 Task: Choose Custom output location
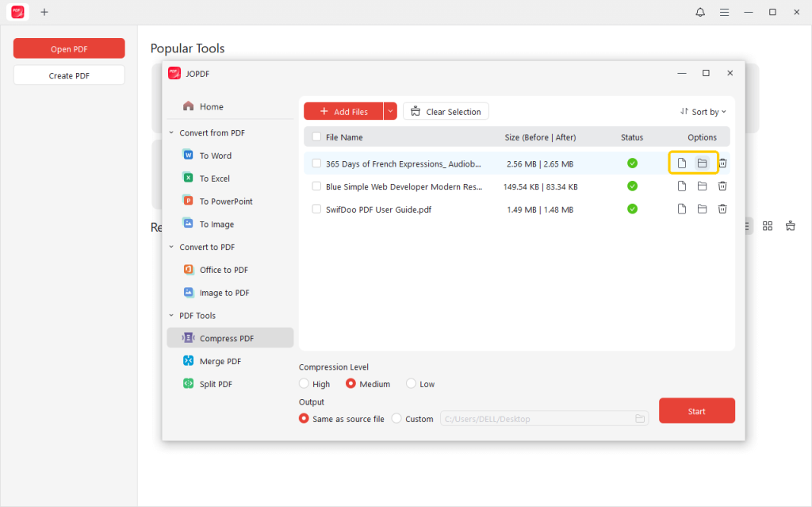[396, 419]
